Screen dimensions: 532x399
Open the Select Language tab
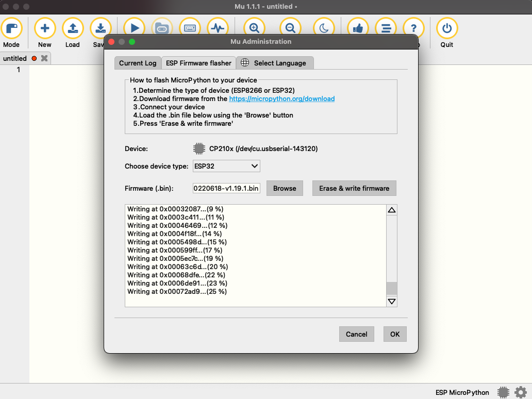click(x=275, y=63)
